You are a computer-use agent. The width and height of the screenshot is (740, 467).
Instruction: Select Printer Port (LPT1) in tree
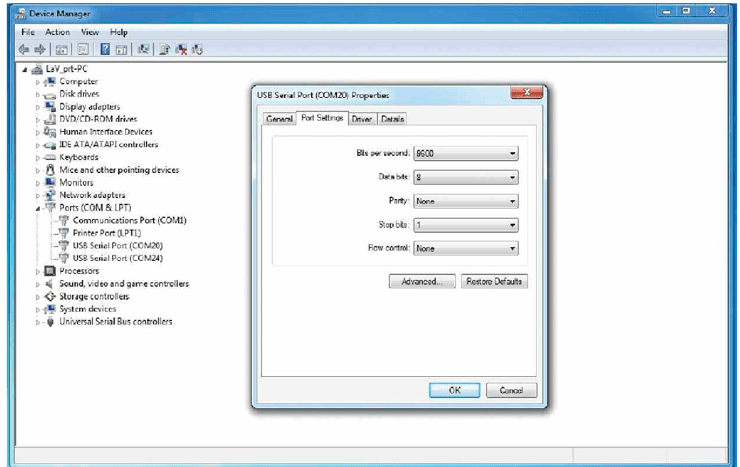(110, 233)
